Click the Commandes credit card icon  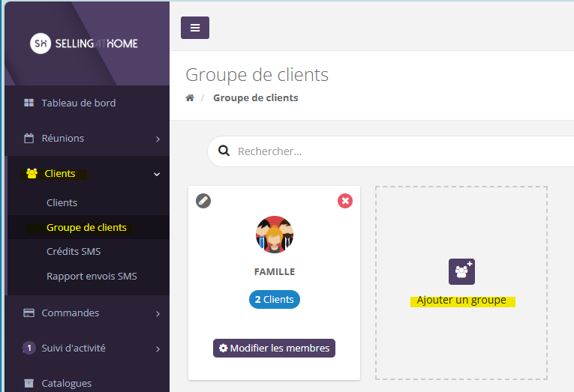(29, 313)
